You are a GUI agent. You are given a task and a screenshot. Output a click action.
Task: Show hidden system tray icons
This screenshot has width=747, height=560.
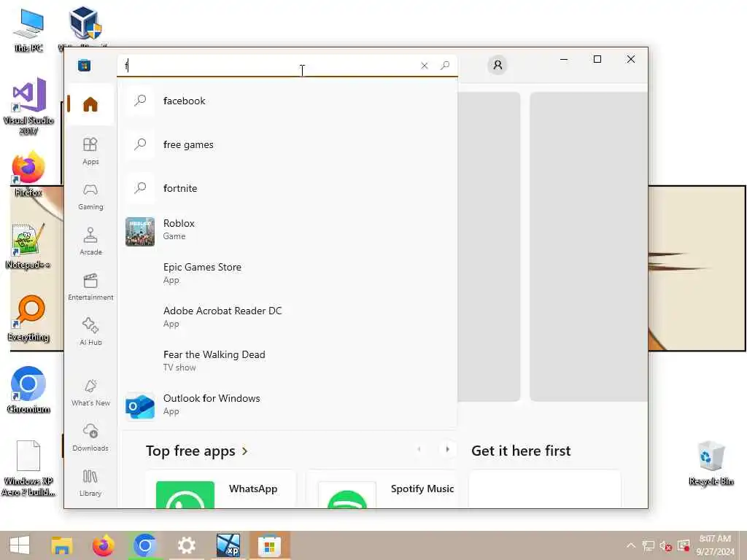pos(631,545)
